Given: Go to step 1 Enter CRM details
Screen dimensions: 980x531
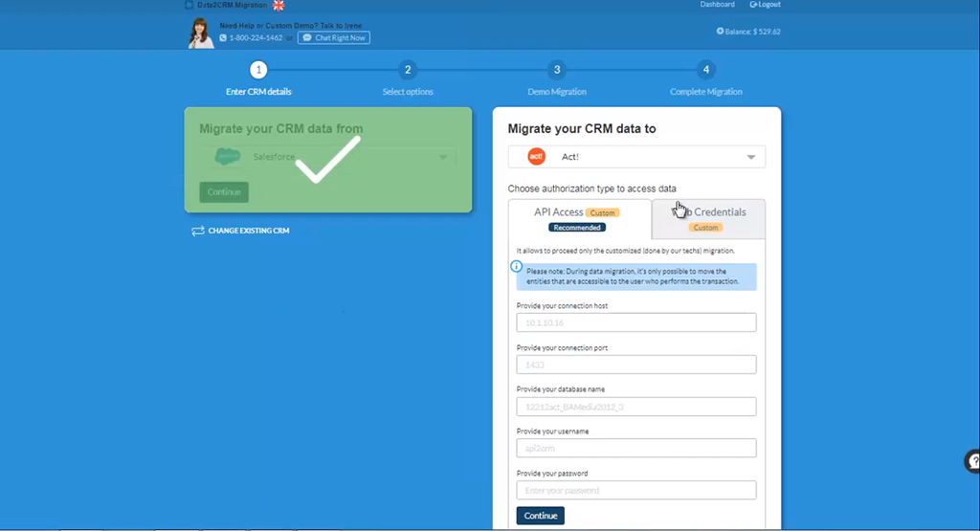Looking at the screenshot, I should (258, 70).
